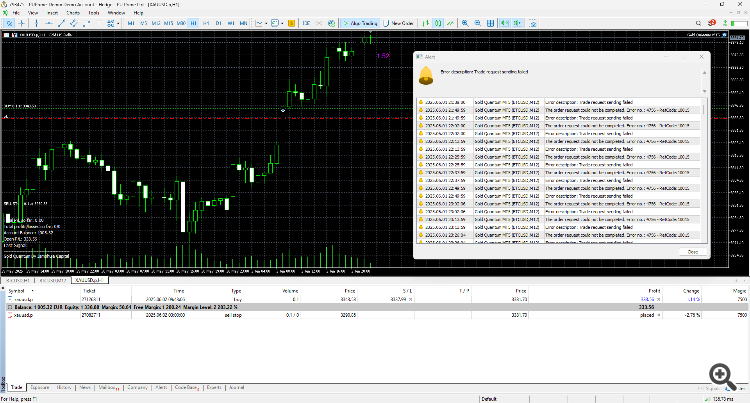Screen dimensions: 750x403
Task: Toggle the Algo Trading button
Action: [360, 23]
